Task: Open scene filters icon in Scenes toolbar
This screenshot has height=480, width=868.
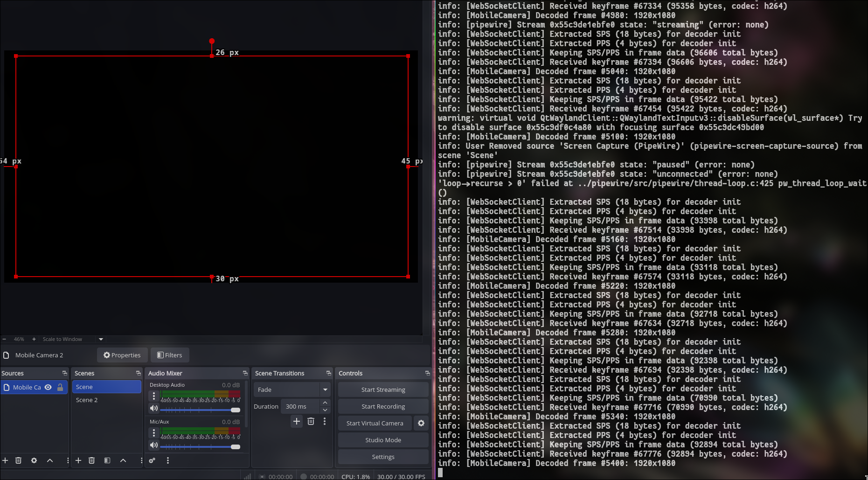Action: [x=107, y=460]
